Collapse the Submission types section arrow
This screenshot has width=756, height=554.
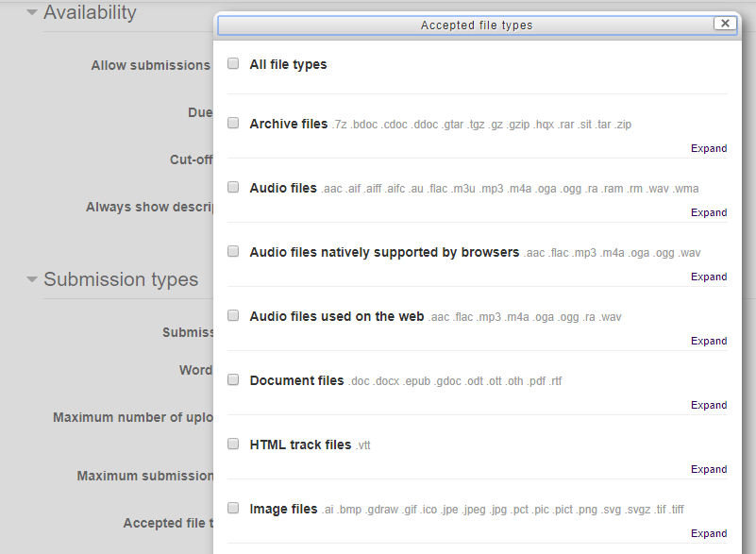click(32, 279)
